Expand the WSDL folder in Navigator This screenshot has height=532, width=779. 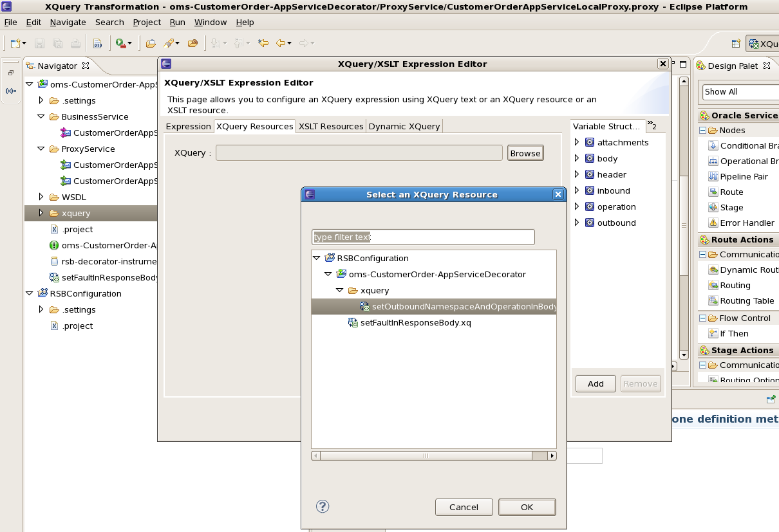pyautogui.click(x=41, y=197)
